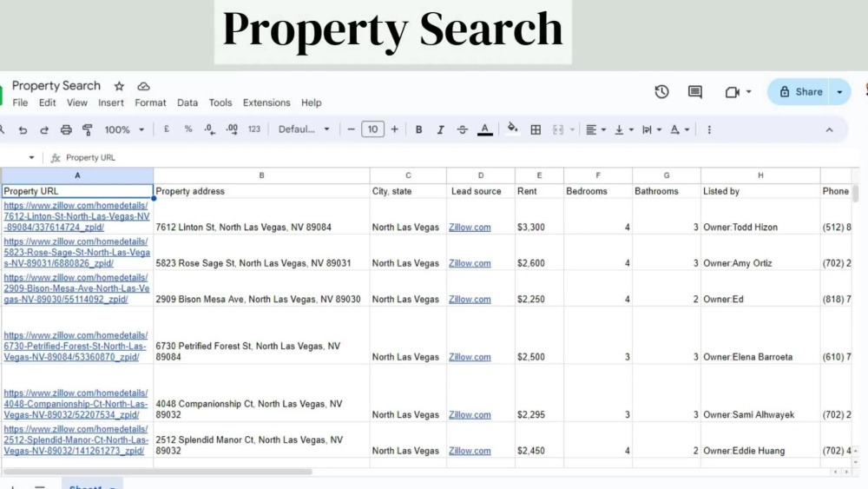Open camera call options arrow
This screenshot has width=868, height=489.
(748, 92)
